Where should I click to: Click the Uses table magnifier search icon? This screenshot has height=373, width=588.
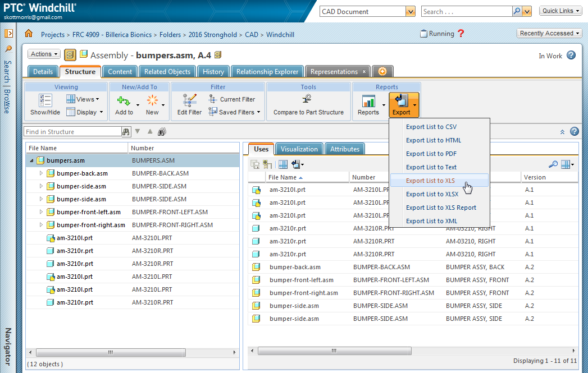point(553,164)
